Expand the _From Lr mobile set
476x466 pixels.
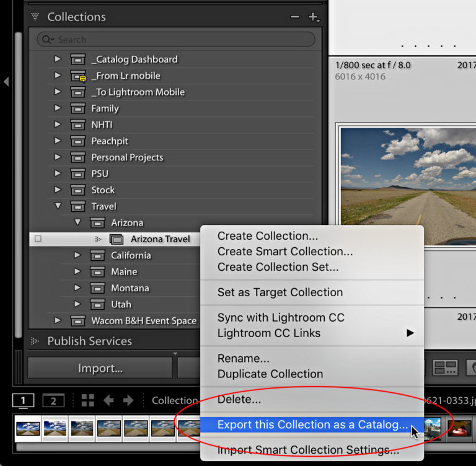click(x=58, y=75)
